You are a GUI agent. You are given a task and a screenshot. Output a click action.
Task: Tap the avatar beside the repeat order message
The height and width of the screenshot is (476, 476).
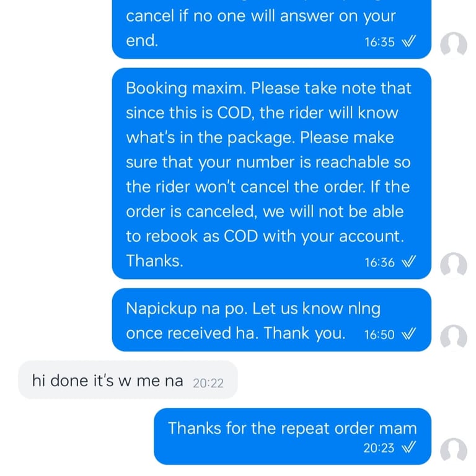tap(453, 450)
